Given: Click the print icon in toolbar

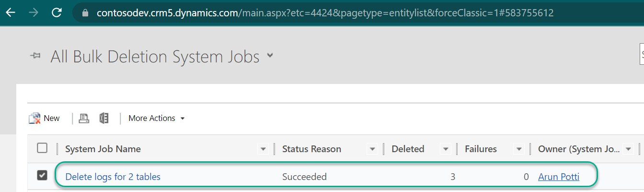Looking at the screenshot, I should click(x=84, y=118).
